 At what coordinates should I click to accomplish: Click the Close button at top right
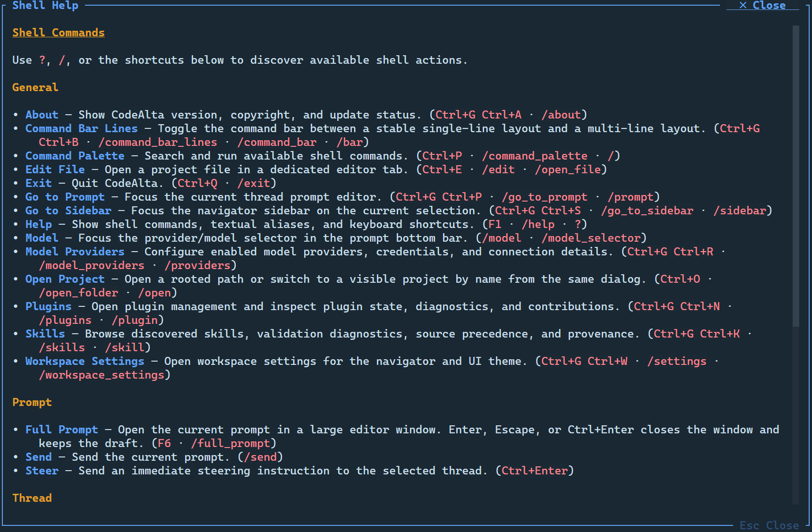(762, 5)
